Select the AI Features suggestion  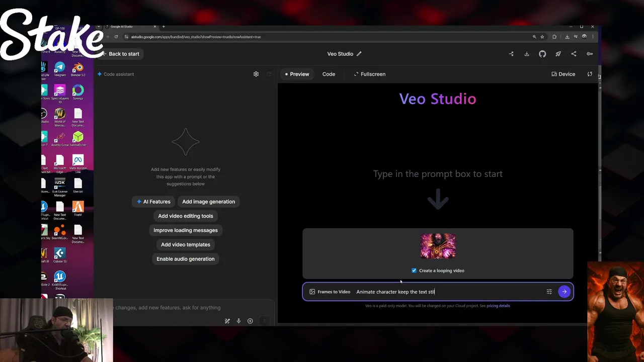(x=153, y=202)
